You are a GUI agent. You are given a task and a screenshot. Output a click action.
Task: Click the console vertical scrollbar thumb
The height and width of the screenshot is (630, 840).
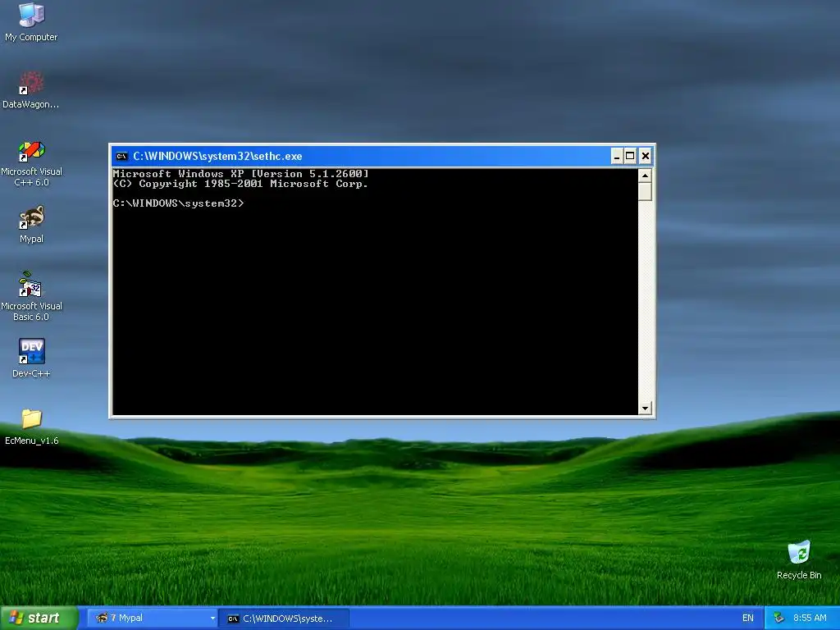[x=645, y=191]
